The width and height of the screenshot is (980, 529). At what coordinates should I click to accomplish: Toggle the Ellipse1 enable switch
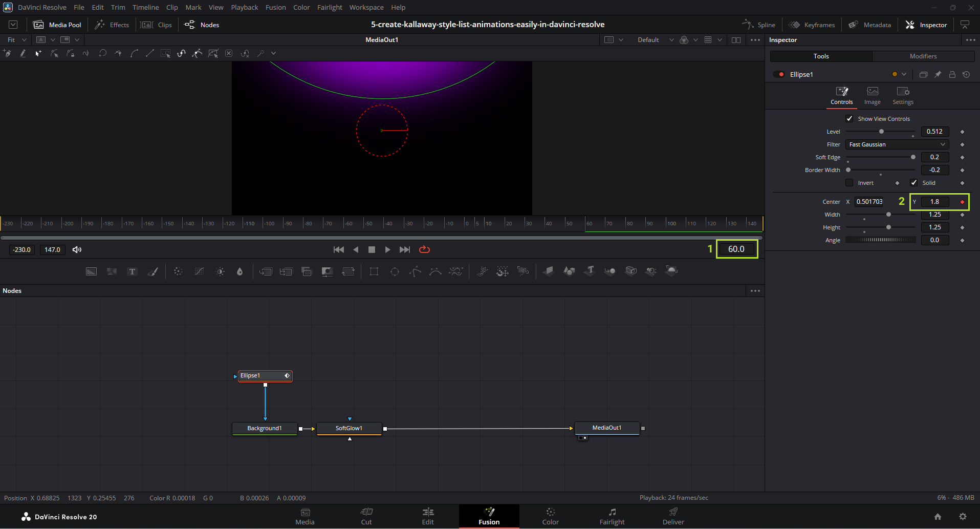coord(779,74)
